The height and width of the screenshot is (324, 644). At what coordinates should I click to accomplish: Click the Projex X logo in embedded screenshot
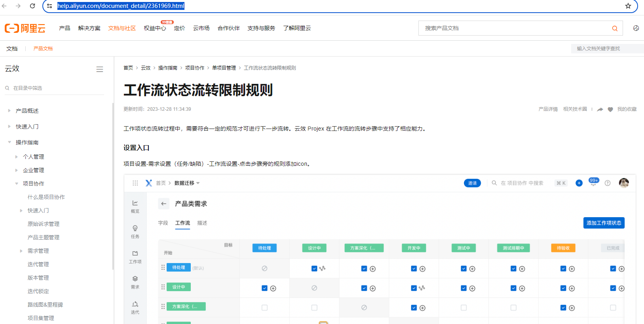149,183
